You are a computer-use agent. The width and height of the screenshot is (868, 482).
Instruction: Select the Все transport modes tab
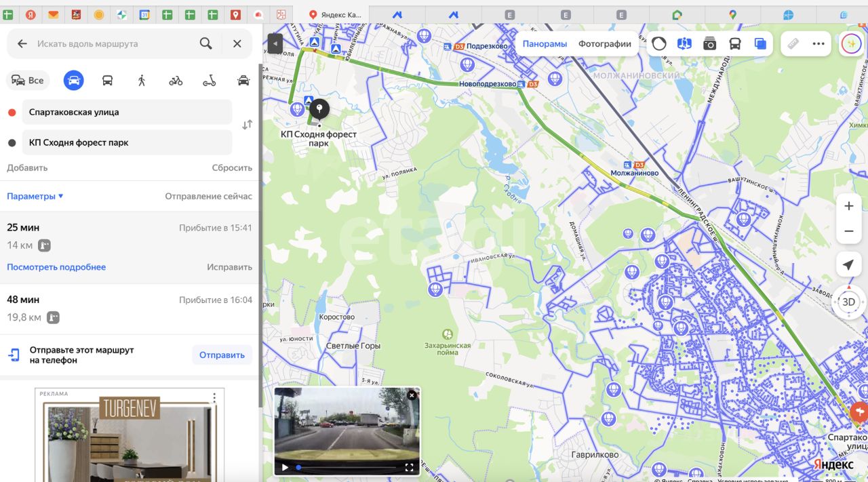coord(28,81)
